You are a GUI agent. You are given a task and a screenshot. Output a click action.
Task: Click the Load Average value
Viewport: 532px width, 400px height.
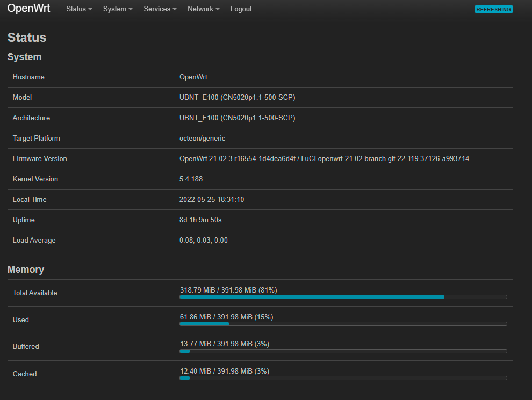point(203,241)
